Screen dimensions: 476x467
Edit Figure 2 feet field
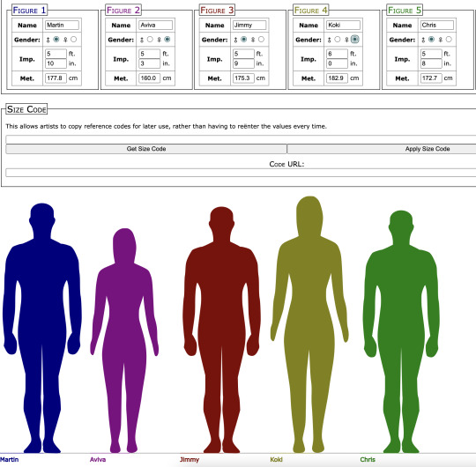(149, 54)
